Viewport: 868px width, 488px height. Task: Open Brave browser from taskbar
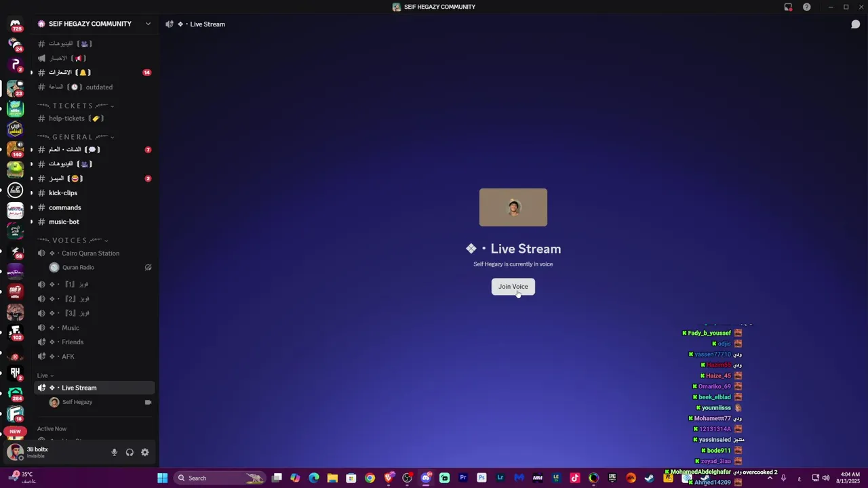click(x=389, y=478)
